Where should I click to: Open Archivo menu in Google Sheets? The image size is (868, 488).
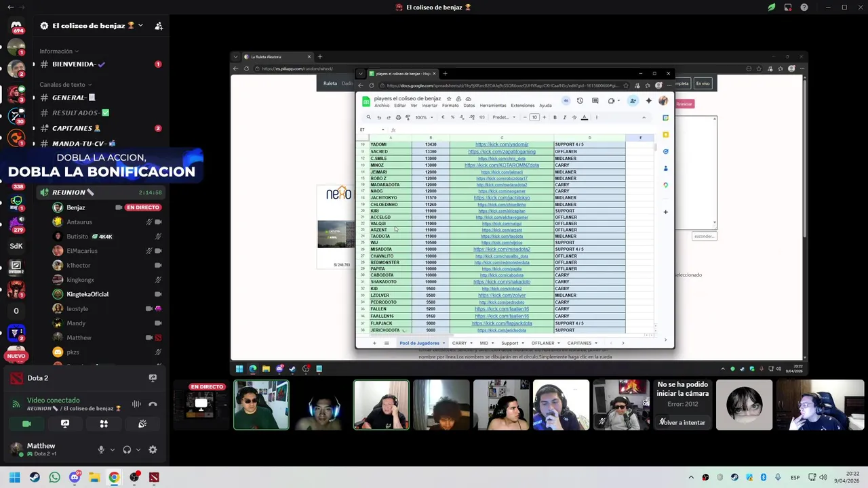click(382, 106)
